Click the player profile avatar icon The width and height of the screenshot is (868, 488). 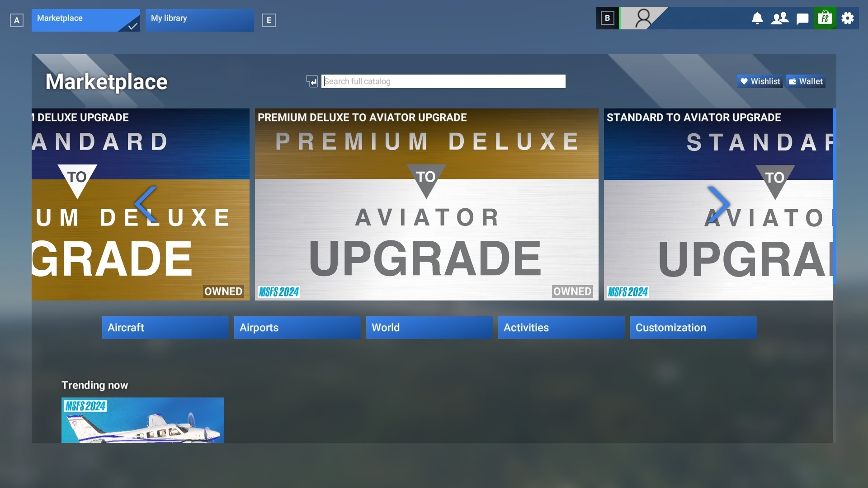pyautogui.click(x=643, y=19)
